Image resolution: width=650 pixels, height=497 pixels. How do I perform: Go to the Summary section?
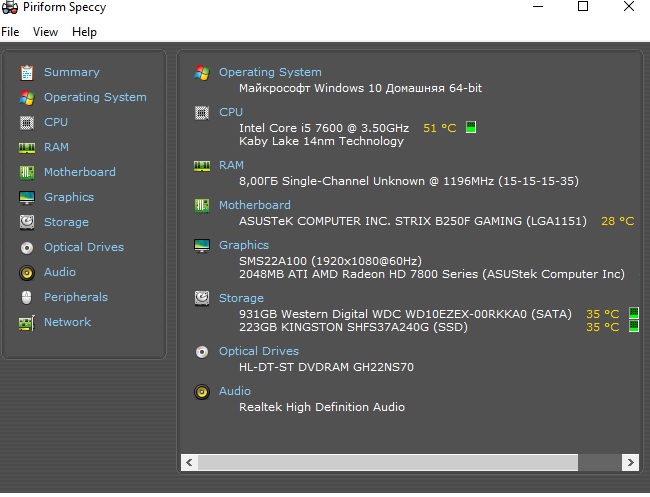tap(72, 72)
